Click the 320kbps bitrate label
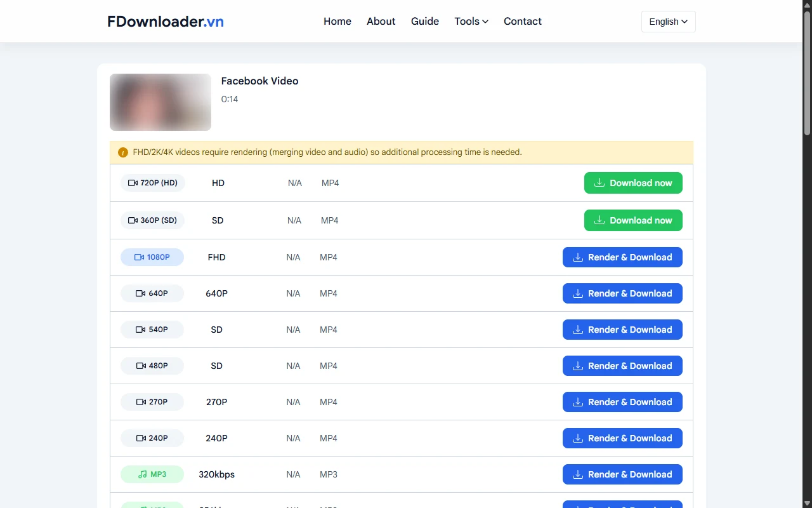 point(216,474)
